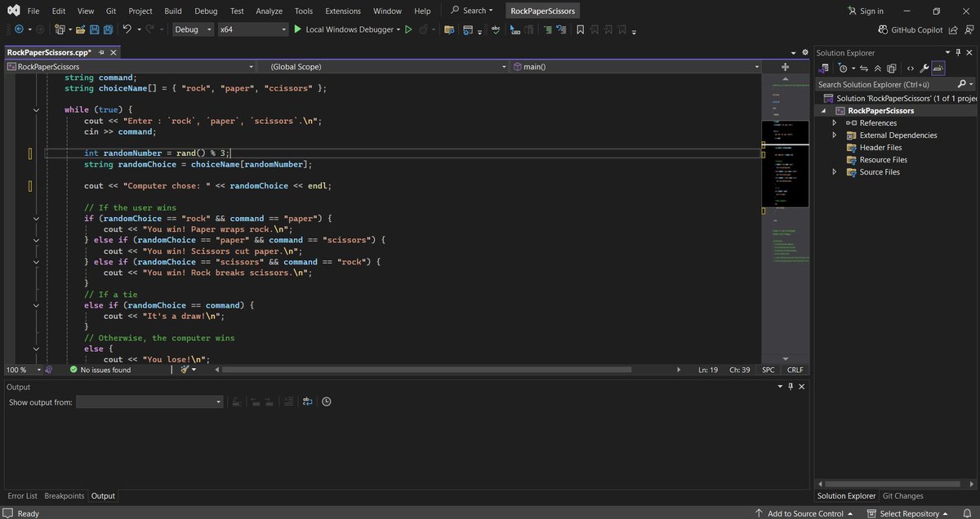Click Switch Views icon in Solution Explorer
Screen dimensions: 980x519
pyautogui.click(x=825, y=69)
